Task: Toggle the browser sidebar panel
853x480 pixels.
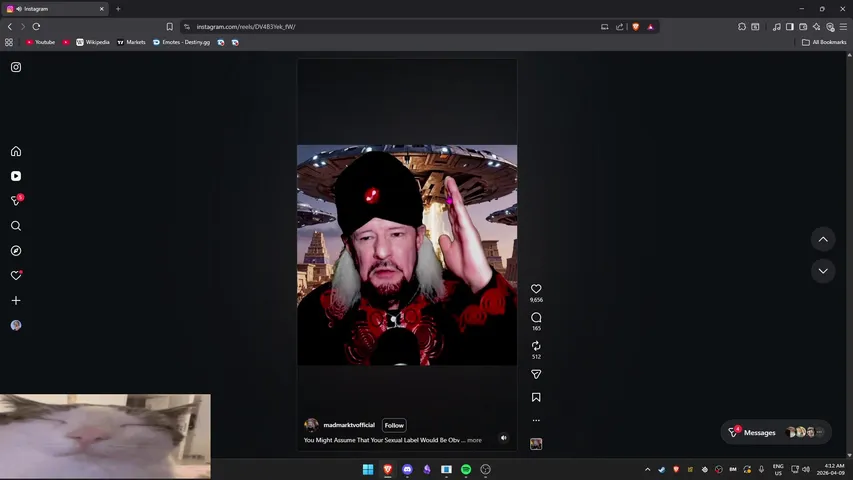Action: [790, 27]
